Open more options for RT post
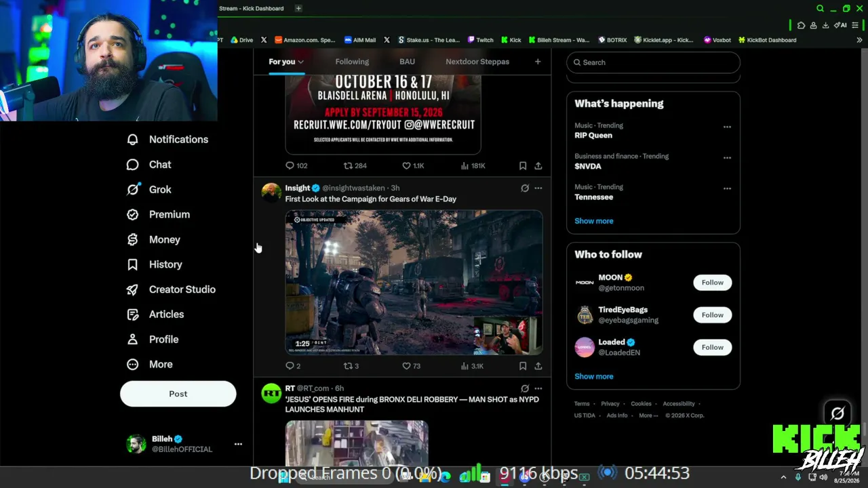This screenshot has height=488, width=868. pyautogui.click(x=538, y=388)
